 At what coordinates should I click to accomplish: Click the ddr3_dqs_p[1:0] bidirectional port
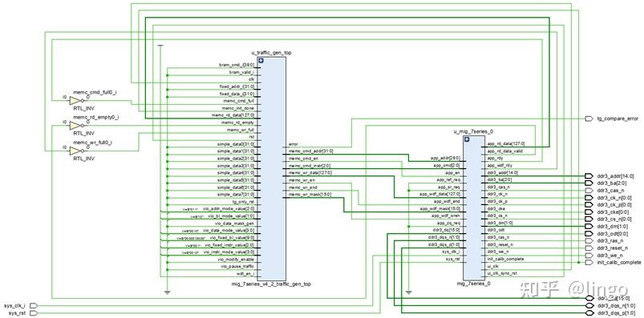[x=589, y=313]
